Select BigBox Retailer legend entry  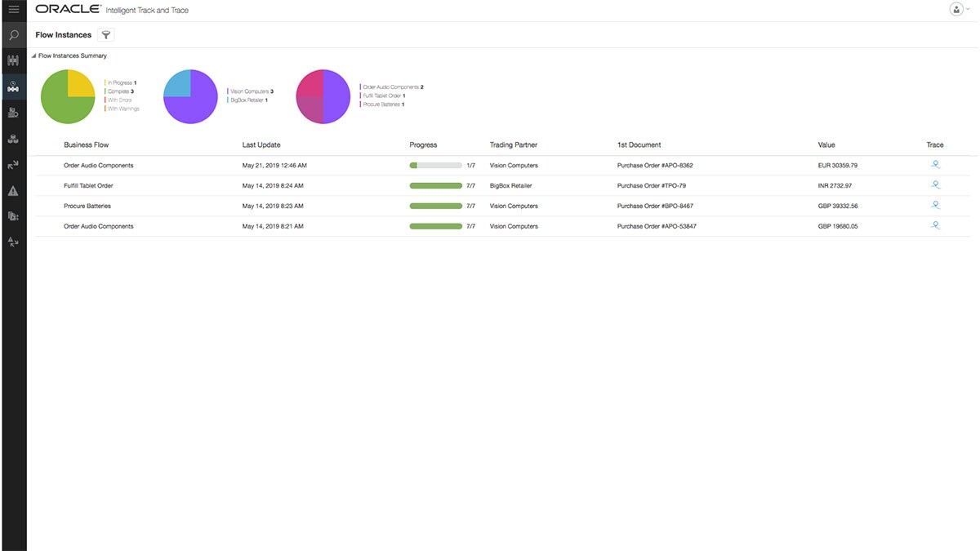pos(248,100)
